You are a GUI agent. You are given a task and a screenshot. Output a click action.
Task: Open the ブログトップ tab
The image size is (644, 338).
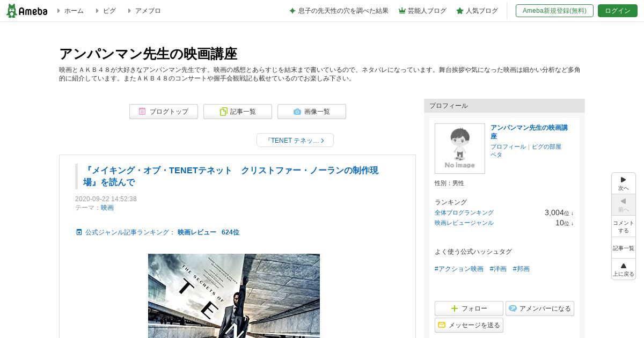tap(164, 112)
